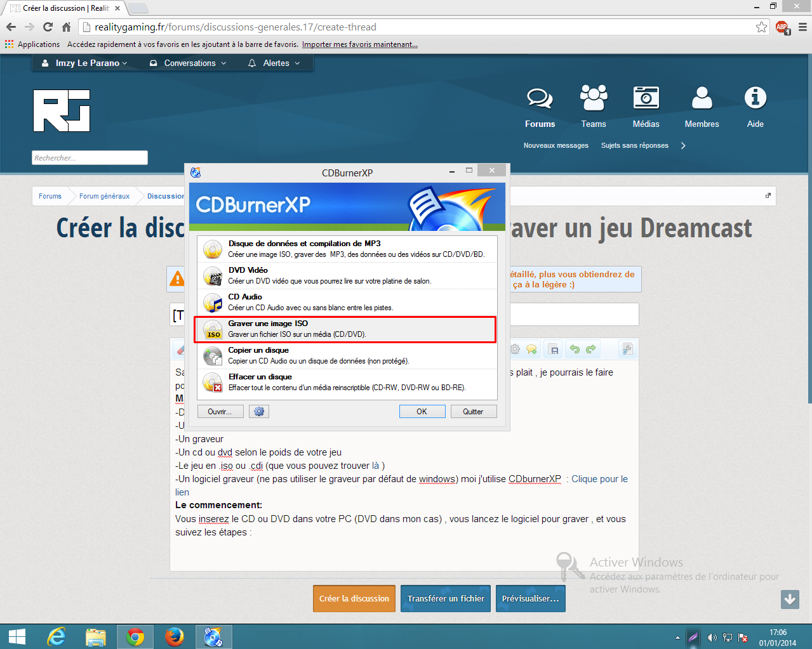Toggle the editor BB code wrench icon
The height and width of the screenshot is (649, 812).
[627, 349]
